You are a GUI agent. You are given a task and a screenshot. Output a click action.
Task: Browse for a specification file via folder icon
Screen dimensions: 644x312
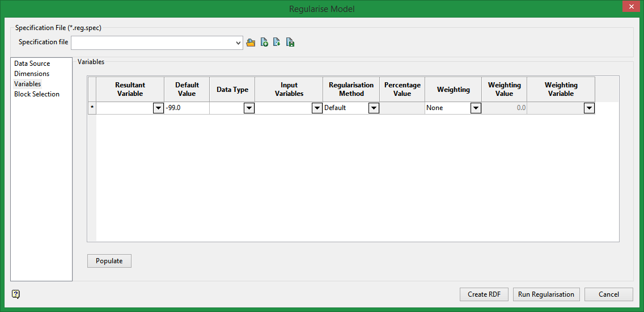251,43
